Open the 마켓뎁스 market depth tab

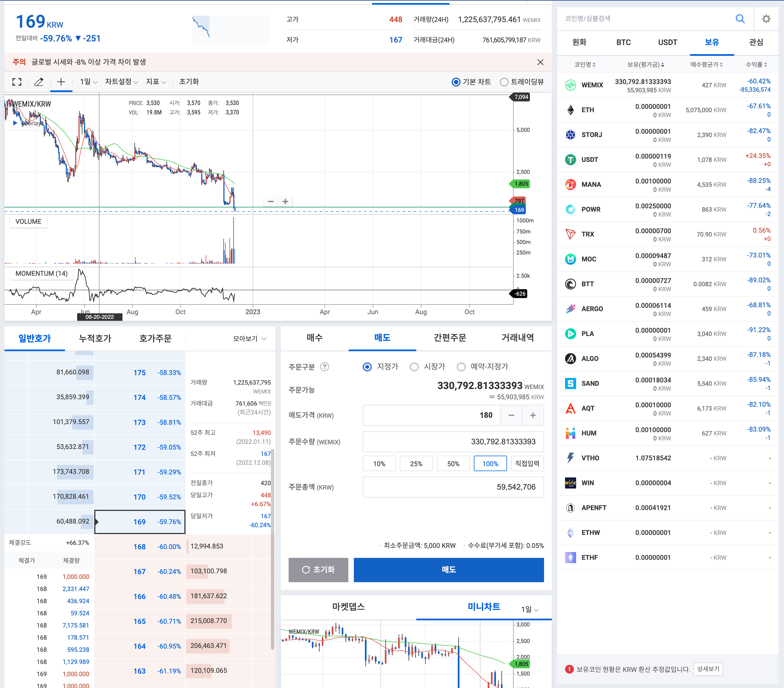348,607
